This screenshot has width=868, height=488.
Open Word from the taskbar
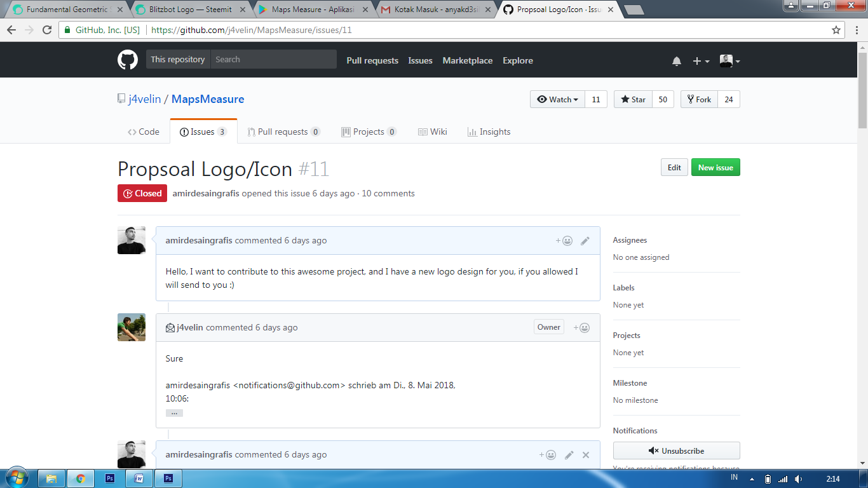[x=139, y=478]
